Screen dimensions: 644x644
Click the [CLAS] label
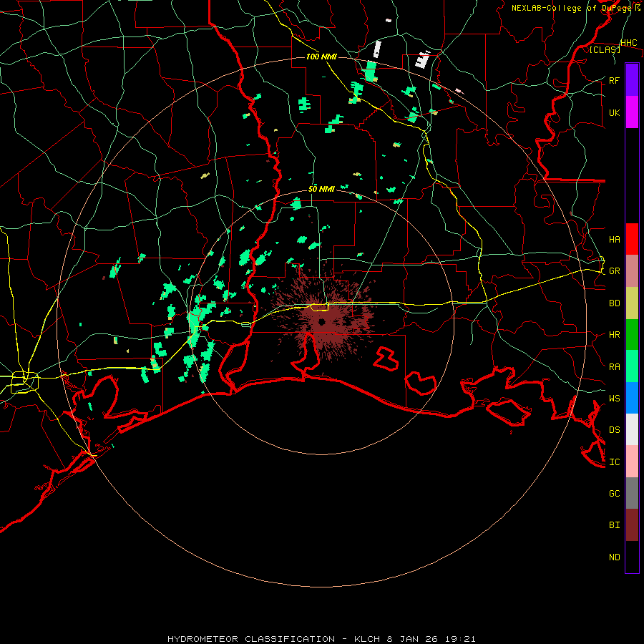click(605, 50)
